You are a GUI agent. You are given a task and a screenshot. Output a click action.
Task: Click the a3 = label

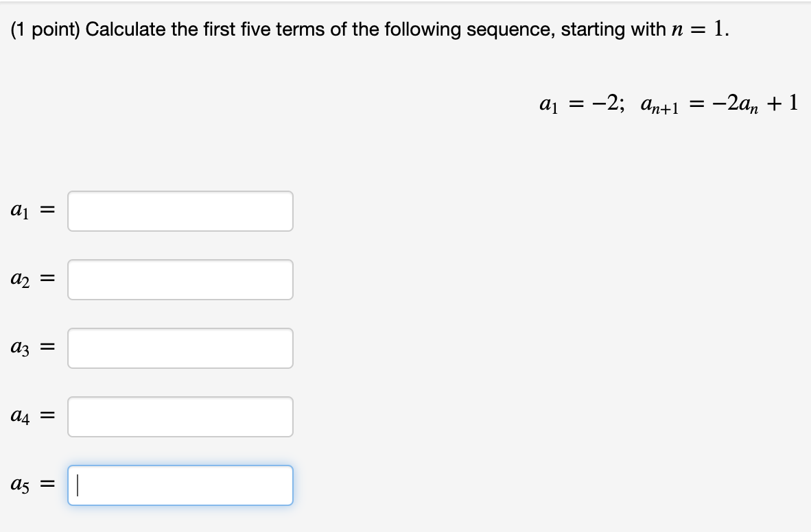[x=30, y=348]
